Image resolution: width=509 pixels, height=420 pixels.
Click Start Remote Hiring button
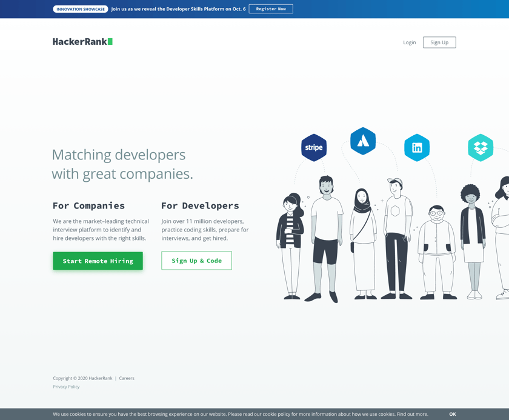click(98, 261)
